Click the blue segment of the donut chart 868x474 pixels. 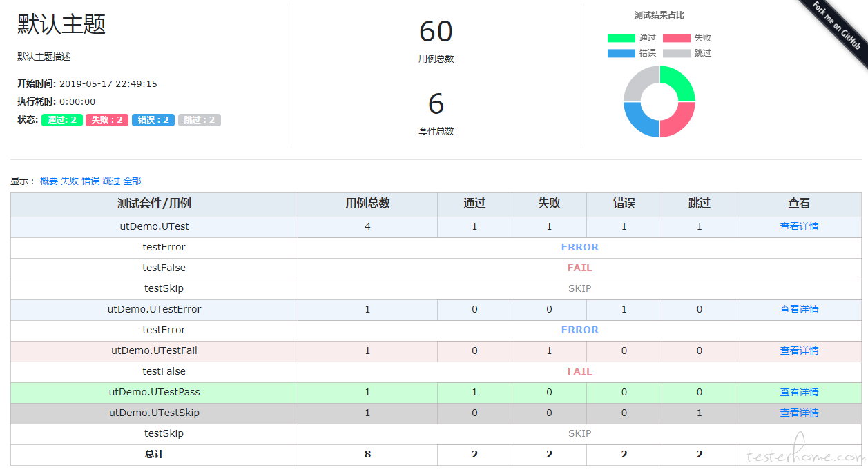[x=639, y=121]
